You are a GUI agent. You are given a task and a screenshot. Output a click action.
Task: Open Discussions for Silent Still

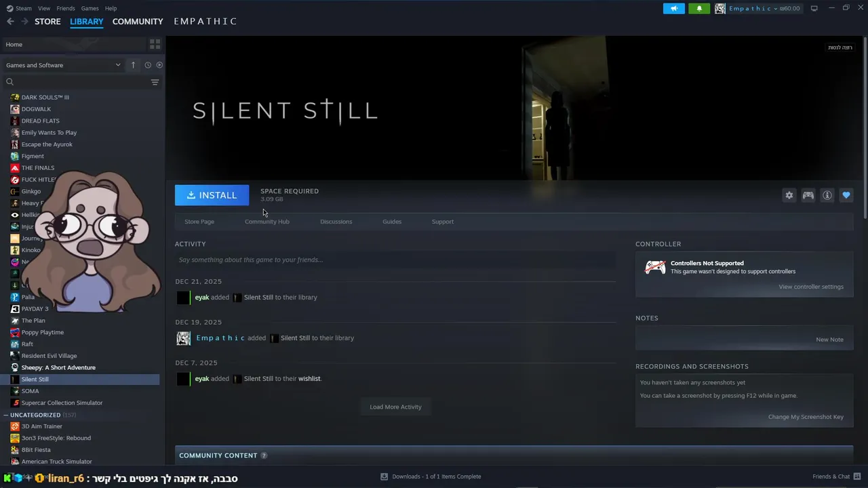336,222
